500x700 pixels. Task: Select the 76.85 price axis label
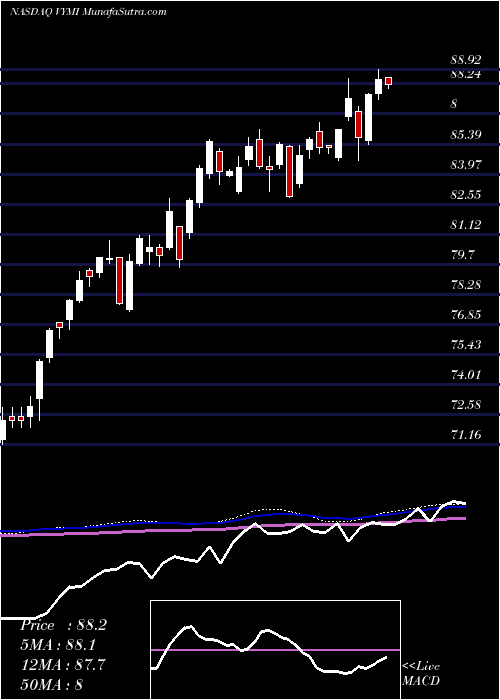[466, 315]
